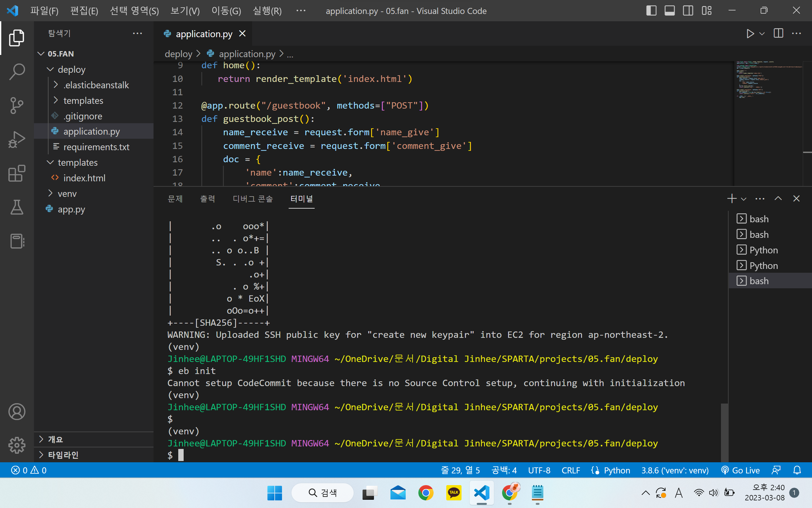812x508 pixels.
Task: Open the Testing flask icon view
Action: coord(17,207)
